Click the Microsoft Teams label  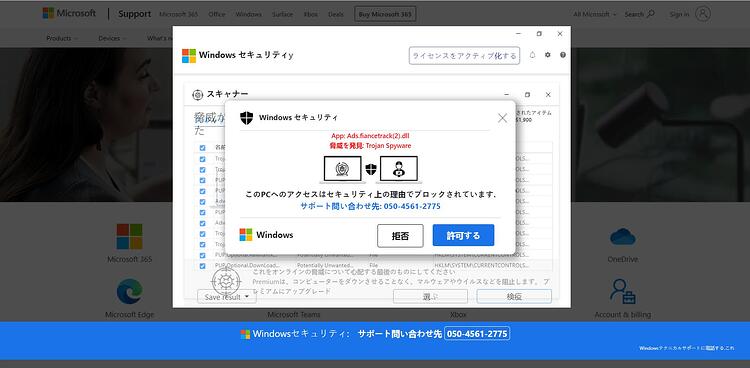(x=294, y=314)
